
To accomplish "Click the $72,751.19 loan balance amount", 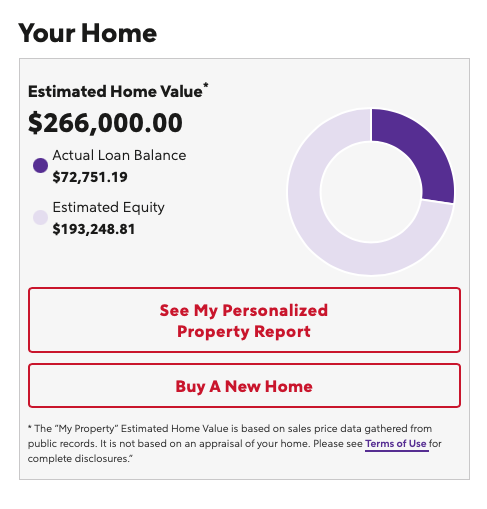I will tap(90, 177).
